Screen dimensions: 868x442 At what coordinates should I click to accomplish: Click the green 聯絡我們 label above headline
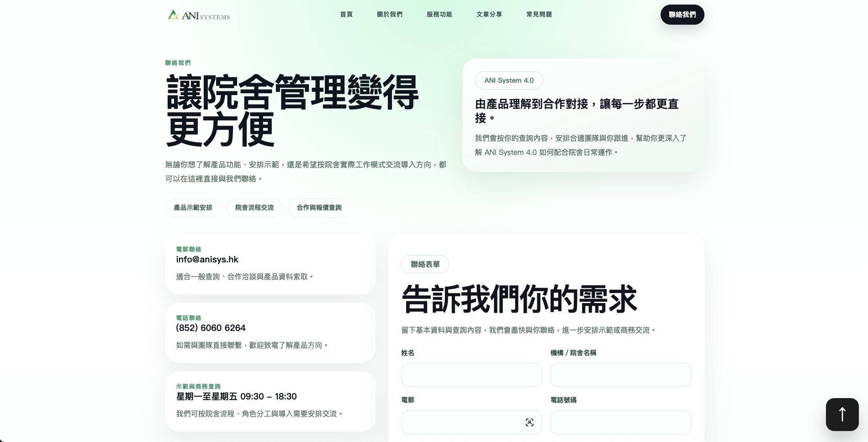178,63
